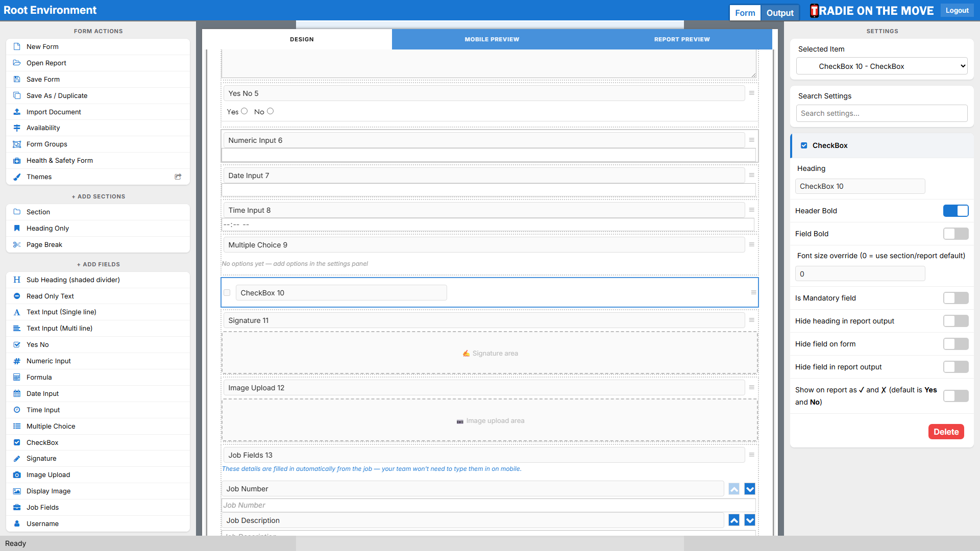Click drag handle icon of Yes No 5

(751, 93)
